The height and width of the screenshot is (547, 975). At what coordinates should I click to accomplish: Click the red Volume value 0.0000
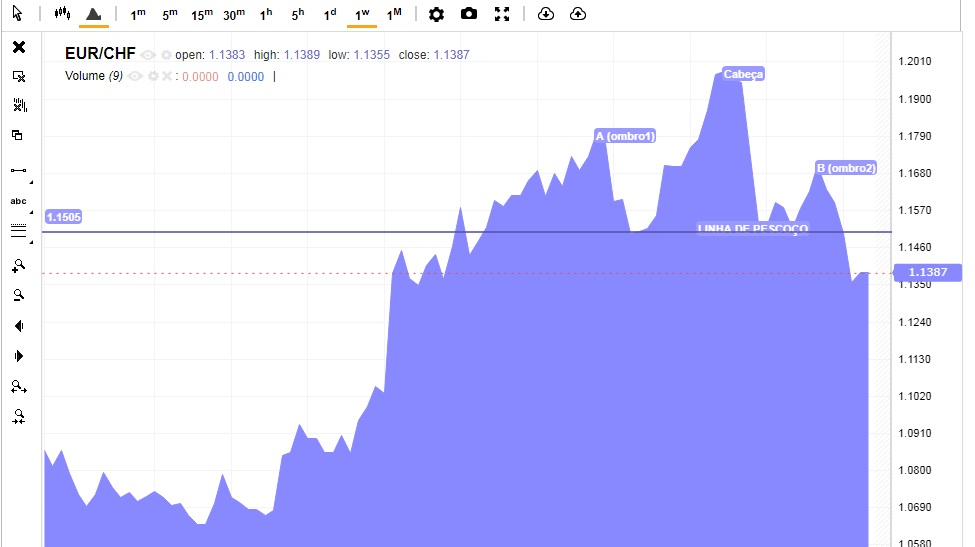coord(200,76)
